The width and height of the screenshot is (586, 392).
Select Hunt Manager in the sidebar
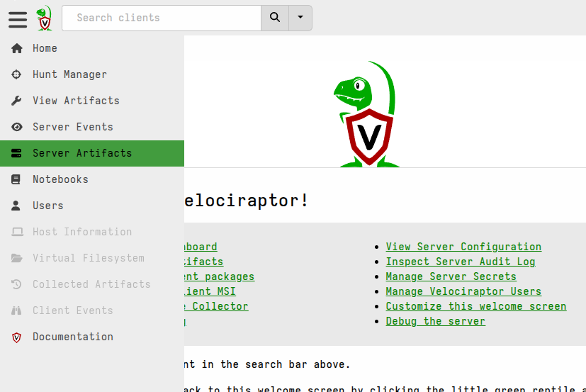click(x=69, y=74)
